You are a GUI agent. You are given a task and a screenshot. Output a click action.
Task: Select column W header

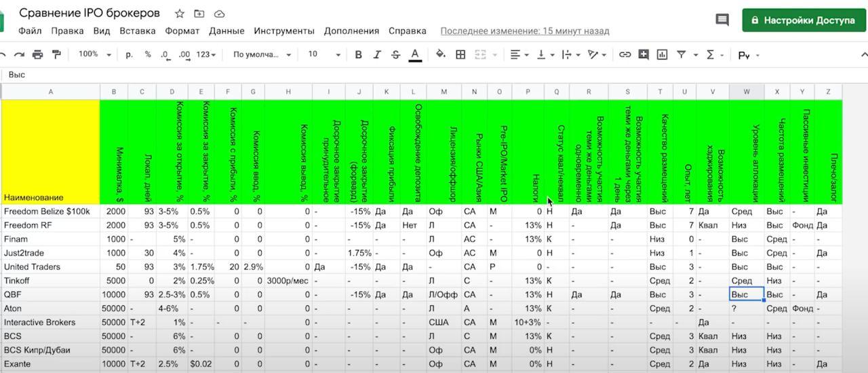coord(747,92)
